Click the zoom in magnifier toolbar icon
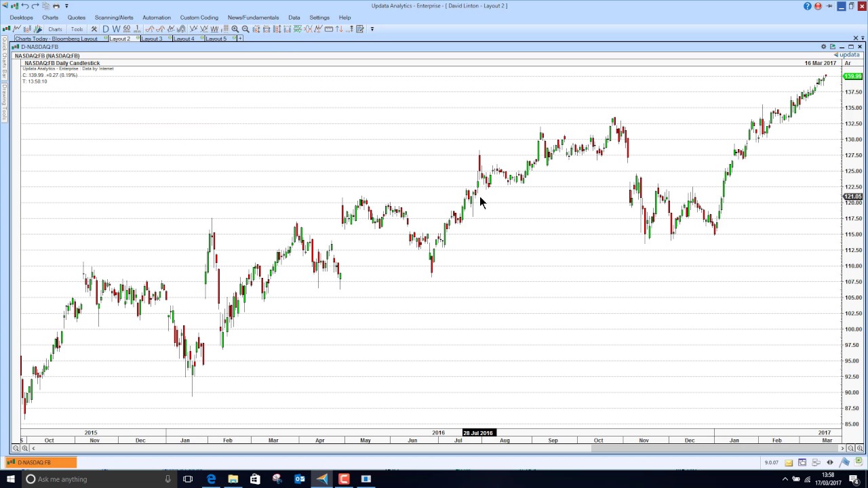Viewport: 868px width, 488px height. (x=235, y=29)
